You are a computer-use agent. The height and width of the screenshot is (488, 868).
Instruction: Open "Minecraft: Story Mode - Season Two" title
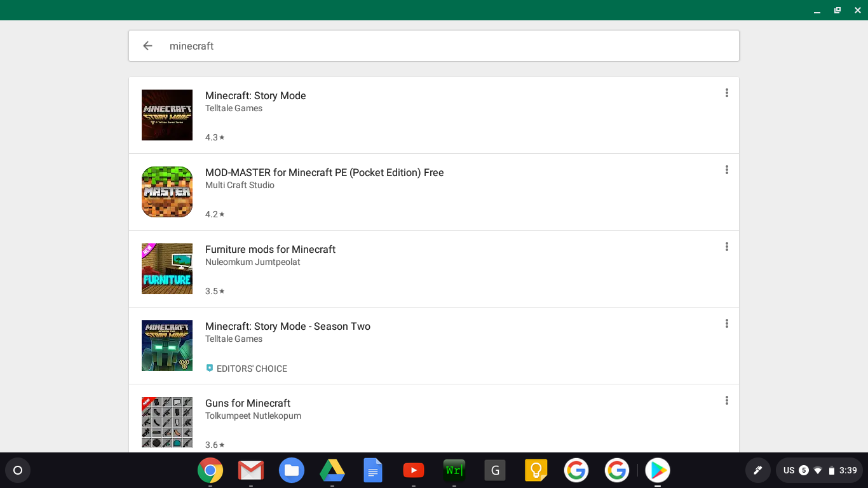288,326
